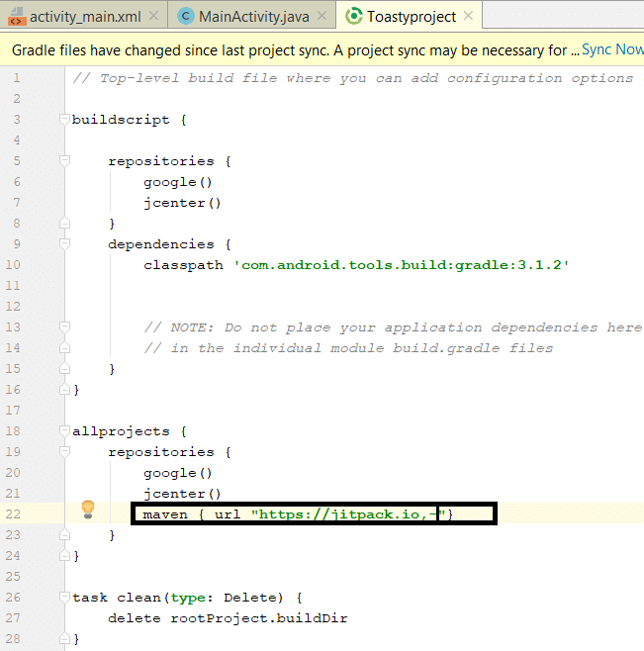The height and width of the screenshot is (651, 644).
Task: Click the yellow lightbulb quick-fix icon
Action: pos(88,510)
